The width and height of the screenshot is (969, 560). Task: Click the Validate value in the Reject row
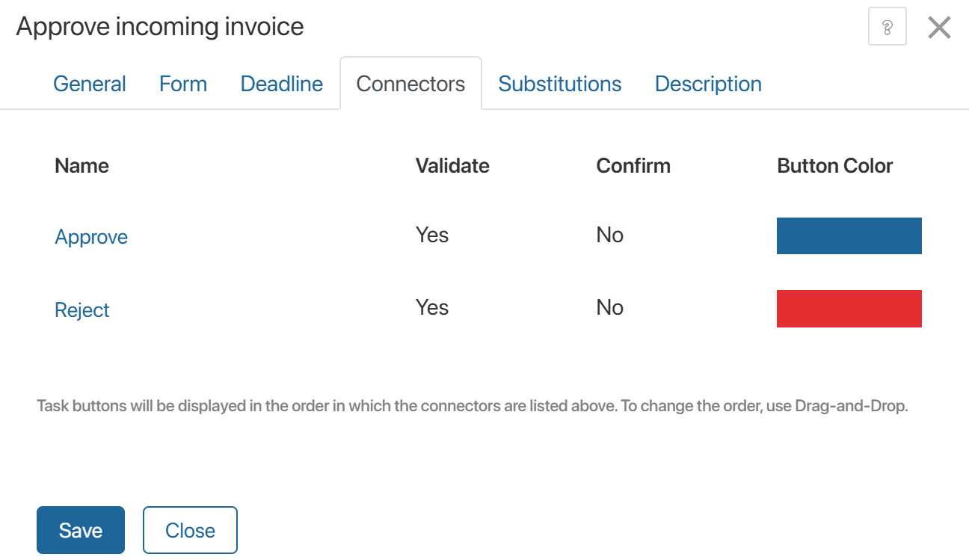coord(432,308)
